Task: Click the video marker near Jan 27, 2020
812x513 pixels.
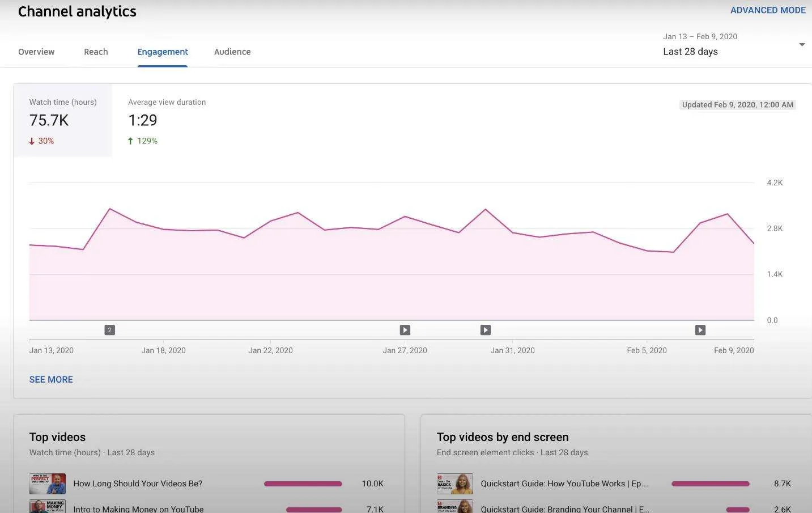Action: (x=405, y=330)
